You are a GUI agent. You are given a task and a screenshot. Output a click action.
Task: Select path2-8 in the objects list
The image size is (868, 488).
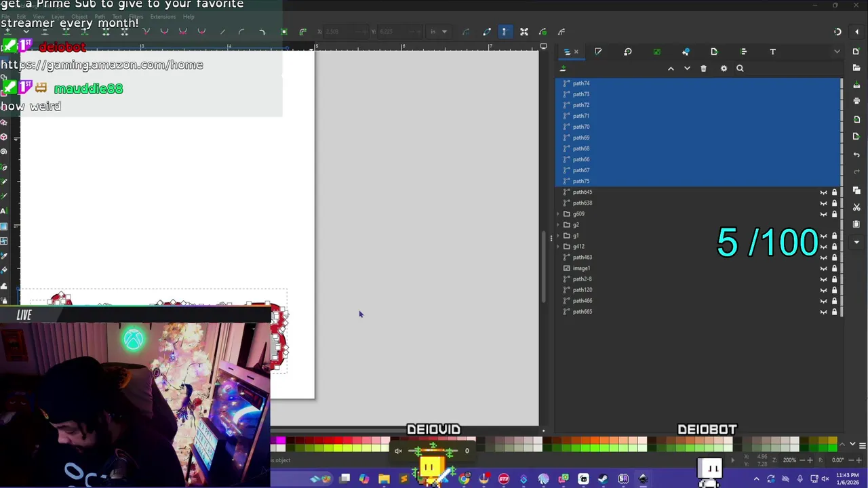point(697,279)
